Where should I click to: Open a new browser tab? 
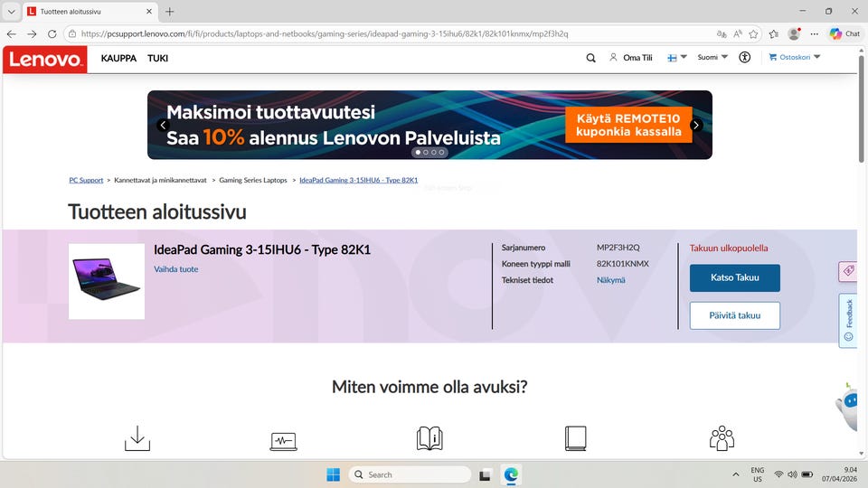point(169,11)
